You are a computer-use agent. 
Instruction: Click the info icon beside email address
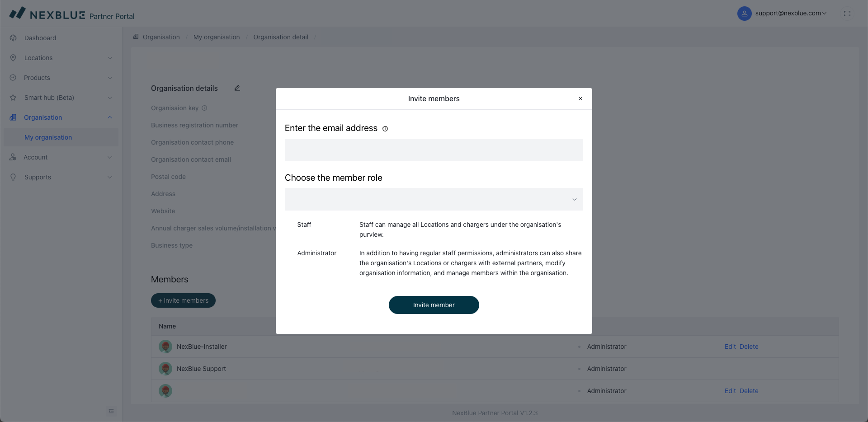click(x=385, y=129)
